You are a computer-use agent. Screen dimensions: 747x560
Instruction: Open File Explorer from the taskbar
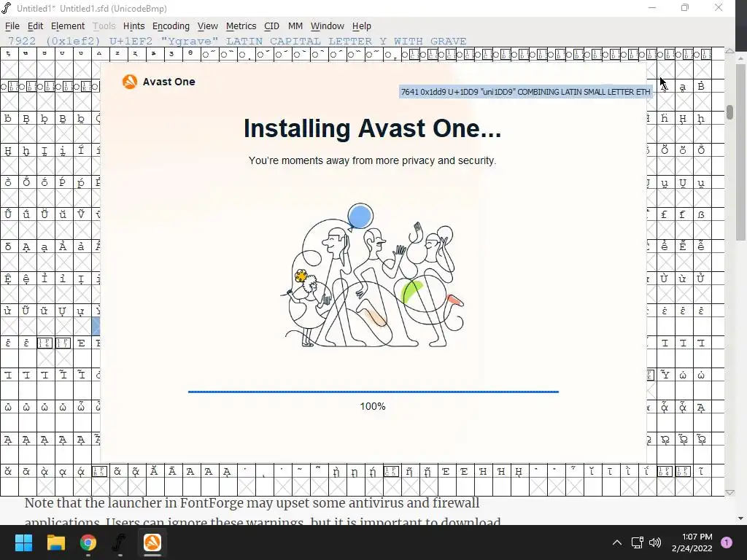55,542
